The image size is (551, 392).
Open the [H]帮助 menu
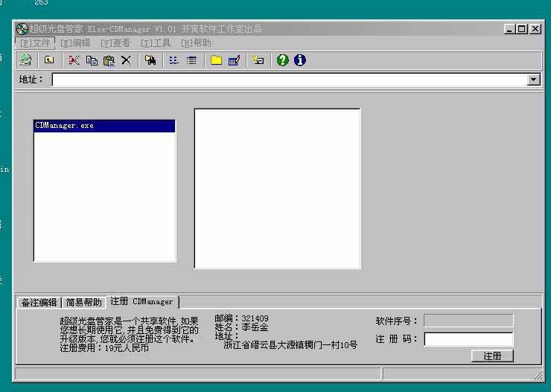196,43
